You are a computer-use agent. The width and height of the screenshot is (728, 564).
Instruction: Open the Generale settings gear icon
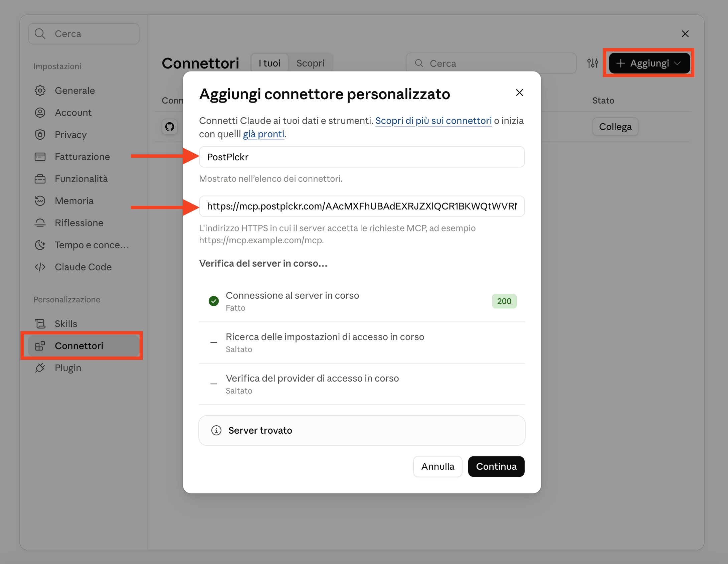(x=40, y=91)
